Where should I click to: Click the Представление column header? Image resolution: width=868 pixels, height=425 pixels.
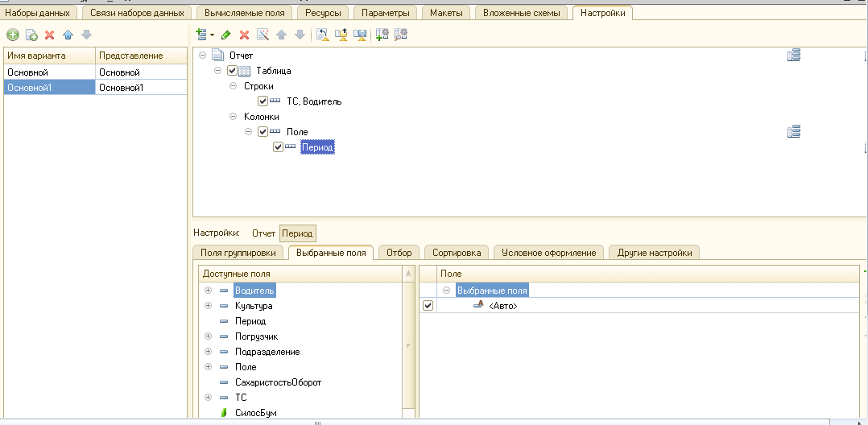coord(141,56)
